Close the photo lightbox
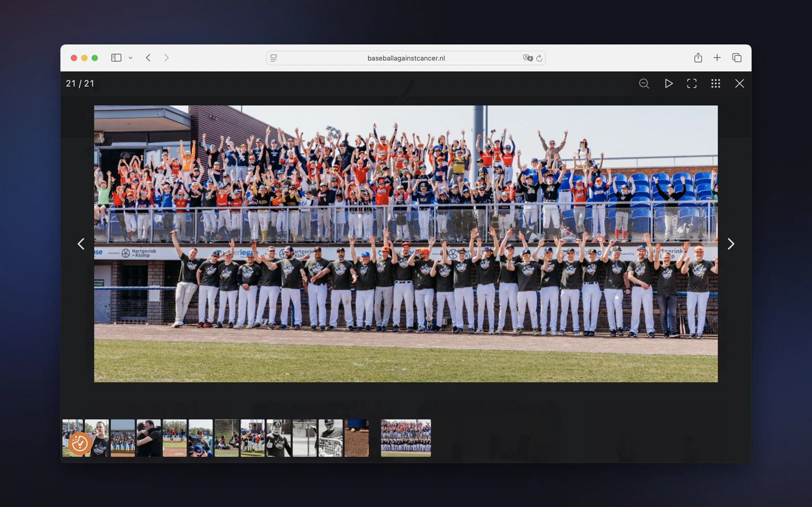This screenshot has width=812, height=507. [739, 83]
